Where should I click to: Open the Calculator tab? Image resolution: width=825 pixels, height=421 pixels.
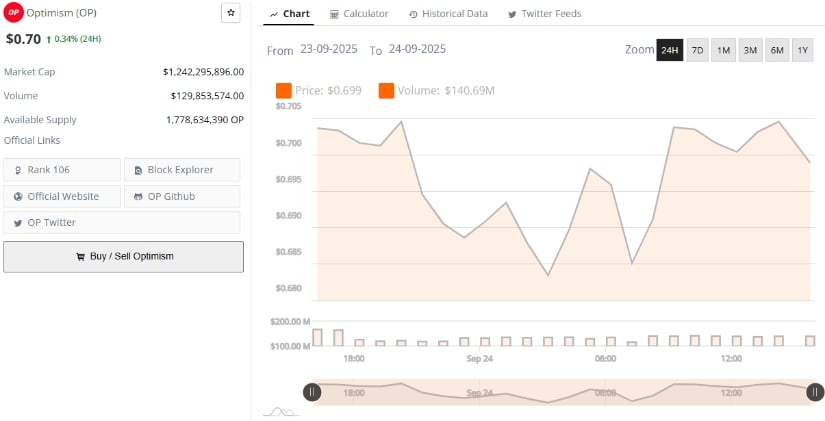pyautogui.click(x=358, y=14)
